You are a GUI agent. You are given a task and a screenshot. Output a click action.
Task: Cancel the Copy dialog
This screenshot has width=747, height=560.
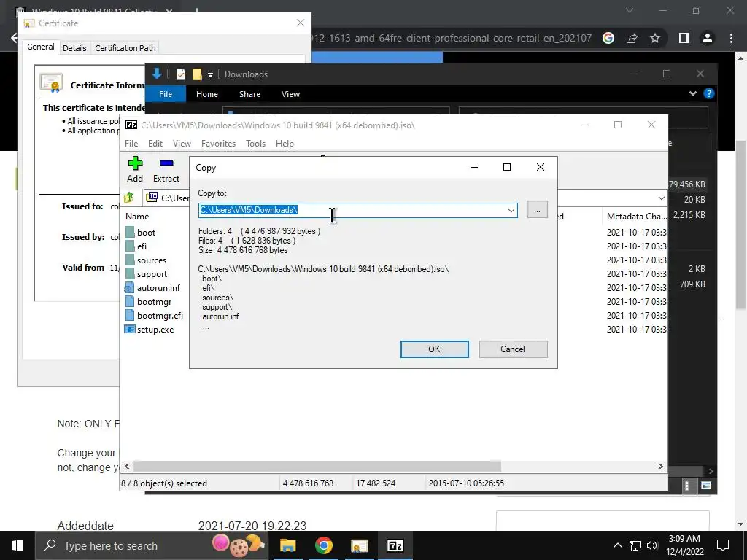click(513, 349)
